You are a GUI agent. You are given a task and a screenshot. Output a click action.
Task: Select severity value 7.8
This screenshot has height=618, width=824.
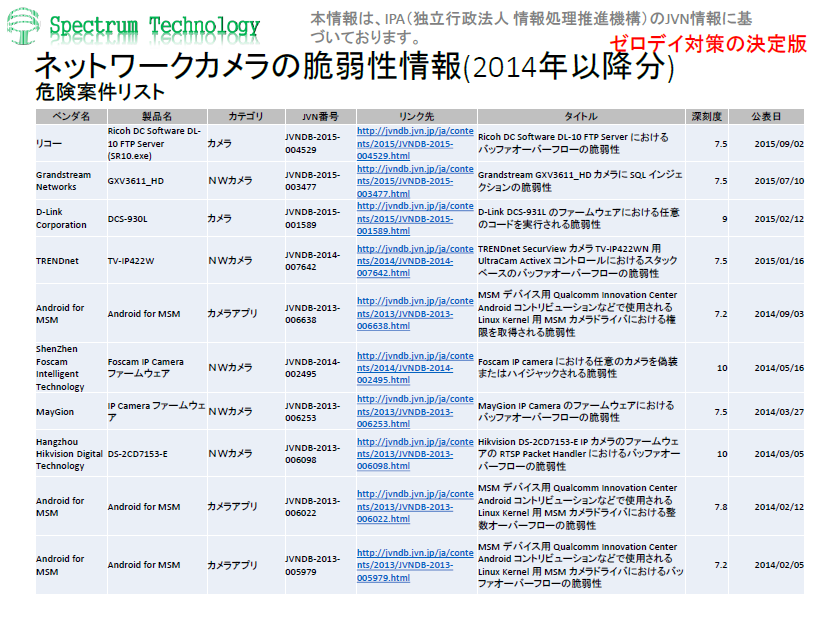[x=721, y=507]
